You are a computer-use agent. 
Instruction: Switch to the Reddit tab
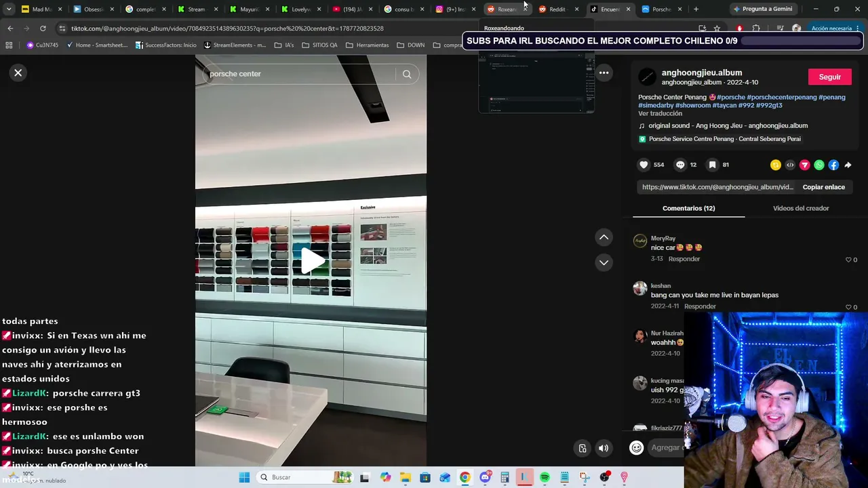(559, 9)
